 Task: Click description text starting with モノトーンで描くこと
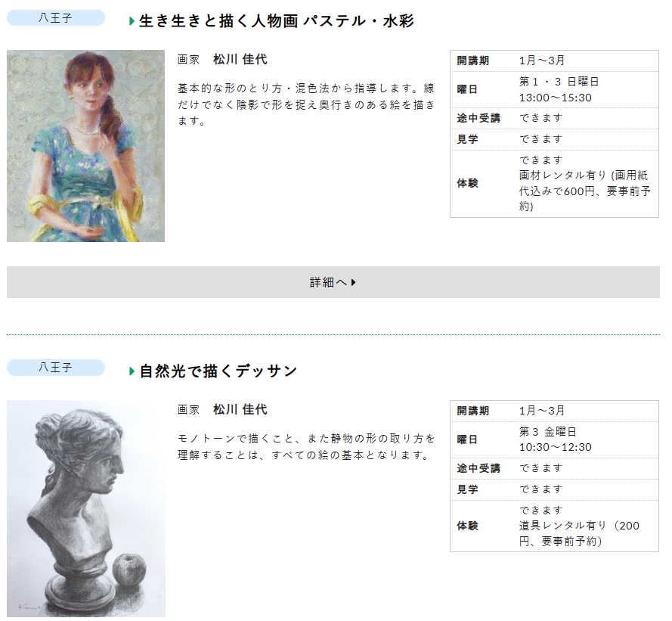click(305, 447)
